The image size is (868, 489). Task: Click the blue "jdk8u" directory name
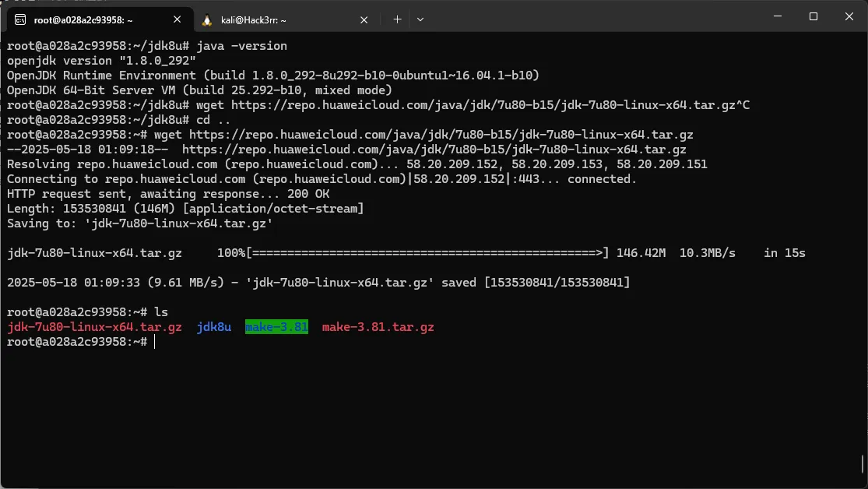click(x=213, y=327)
